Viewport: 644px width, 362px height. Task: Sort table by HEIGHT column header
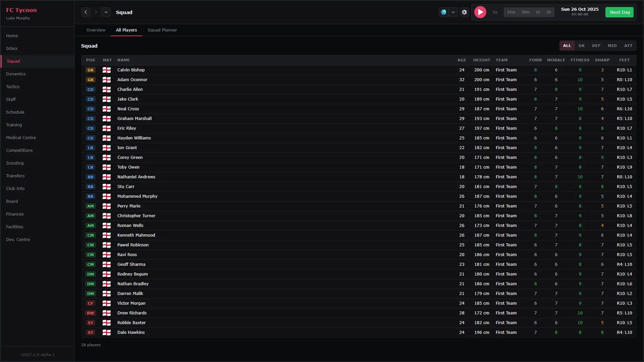coord(482,60)
